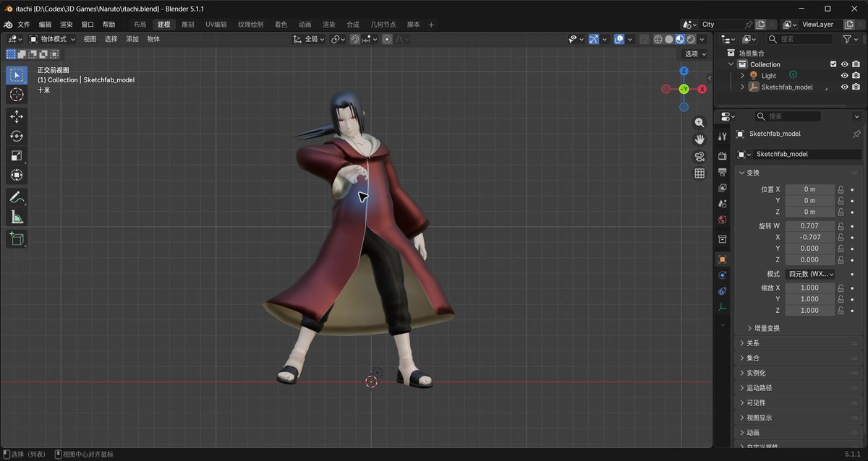The image size is (868, 461).
Task: Open the Object properties tab
Action: pos(722,259)
